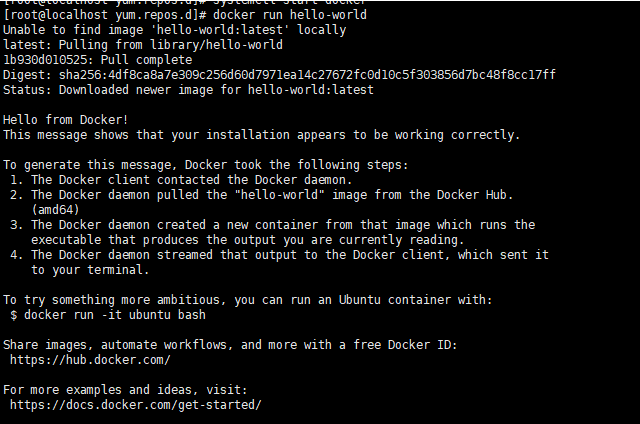
Task: Click the '[root@localhost yum.repos.d]#' shell prompt
Action: (103, 15)
